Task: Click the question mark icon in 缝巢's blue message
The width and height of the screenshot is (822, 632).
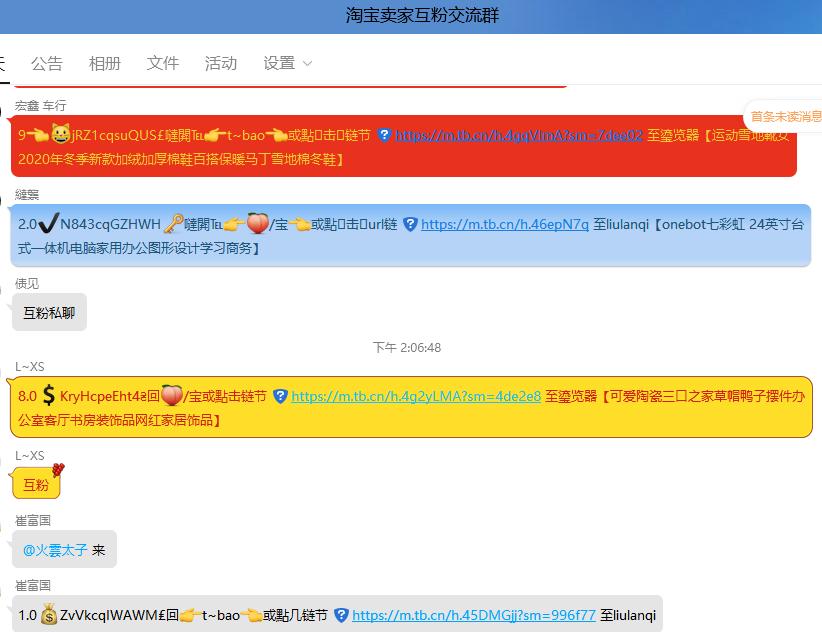Action: coord(408,225)
